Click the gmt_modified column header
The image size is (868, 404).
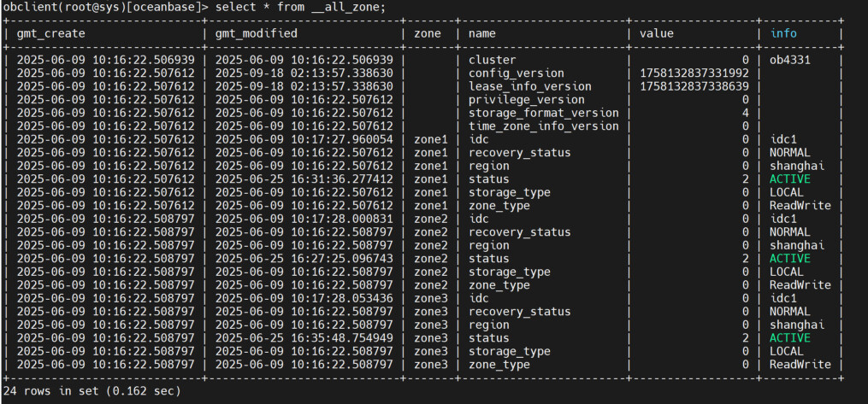[x=257, y=33]
